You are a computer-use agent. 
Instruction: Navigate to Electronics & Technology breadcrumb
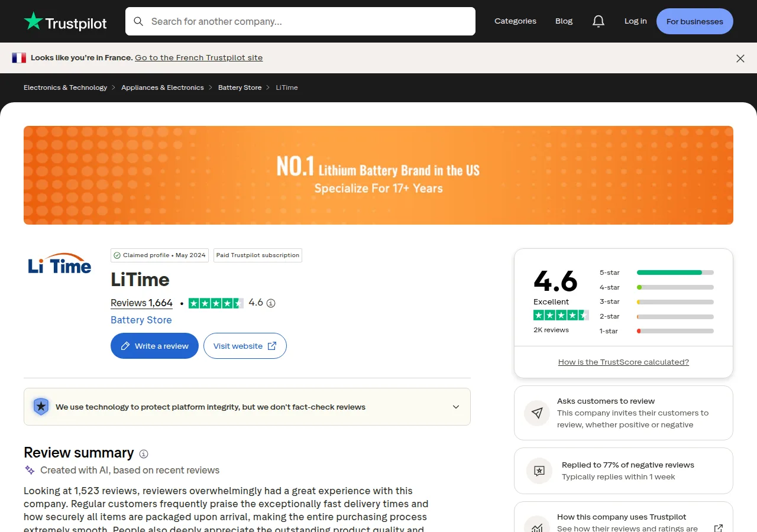pyautogui.click(x=65, y=87)
